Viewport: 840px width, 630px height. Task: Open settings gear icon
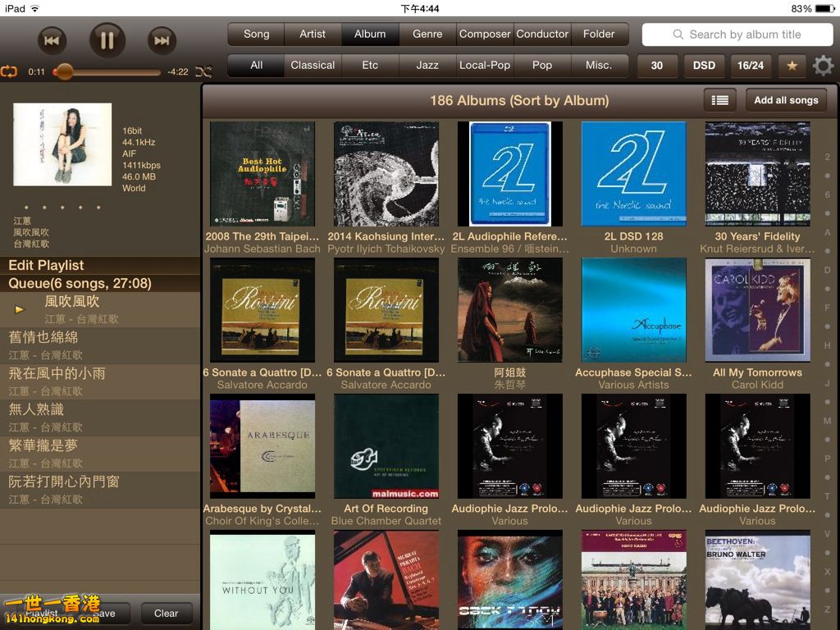tap(823, 66)
